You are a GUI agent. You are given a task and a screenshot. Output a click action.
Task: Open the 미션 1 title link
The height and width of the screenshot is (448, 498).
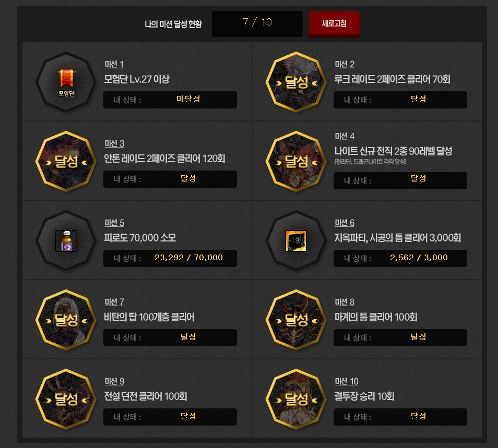[x=114, y=64]
